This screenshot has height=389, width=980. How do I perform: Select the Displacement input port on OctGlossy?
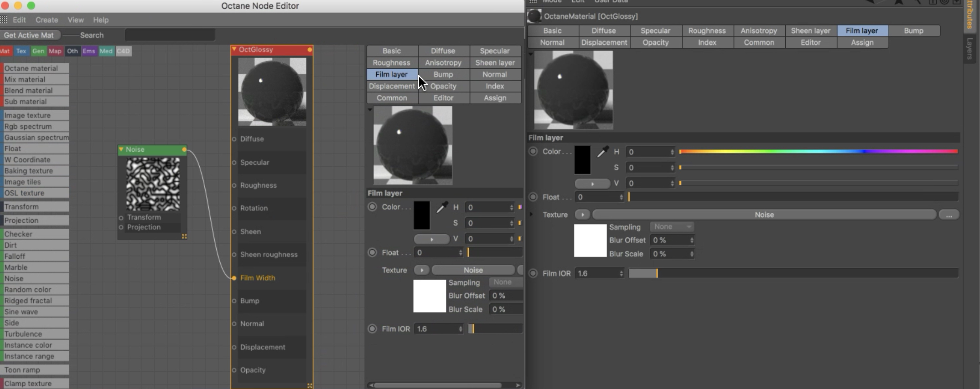234,347
